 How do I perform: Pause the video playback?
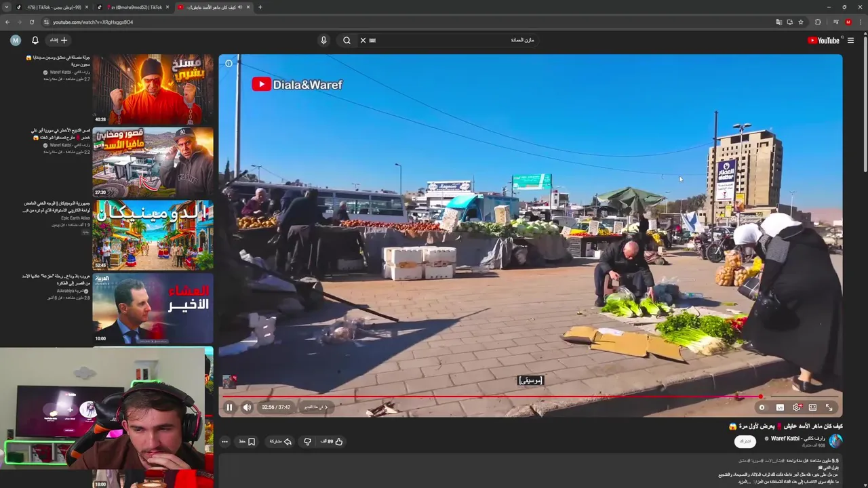click(x=229, y=407)
